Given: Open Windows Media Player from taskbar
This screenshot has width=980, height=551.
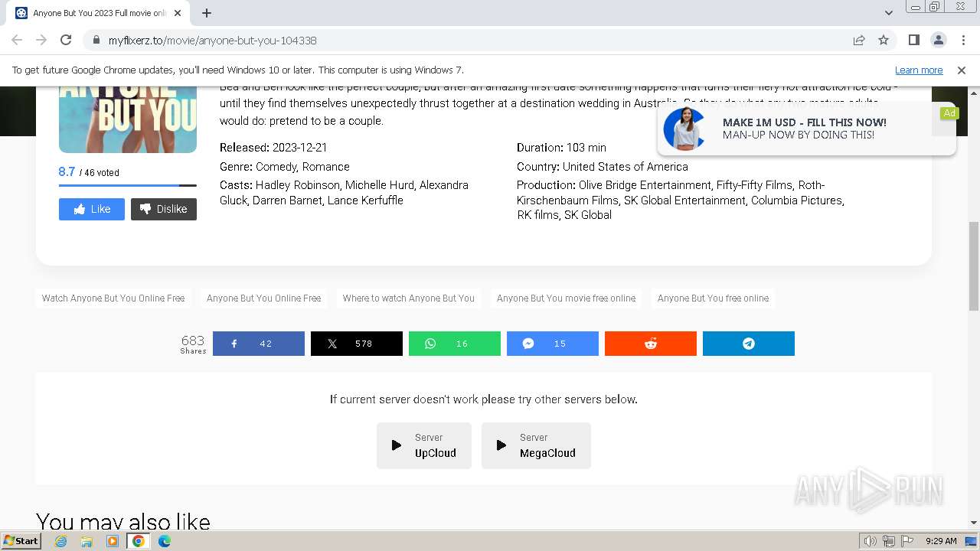Looking at the screenshot, I should pos(113,541).
